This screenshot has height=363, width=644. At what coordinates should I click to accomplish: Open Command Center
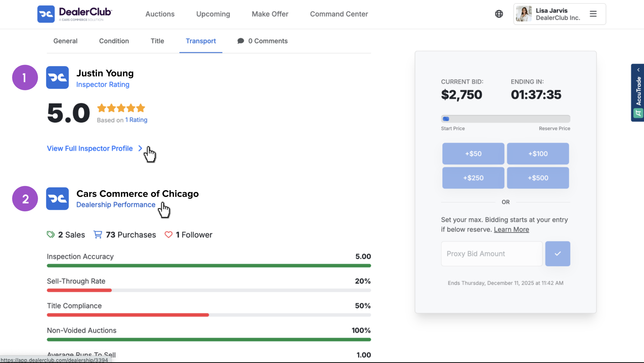pos(339,14)
